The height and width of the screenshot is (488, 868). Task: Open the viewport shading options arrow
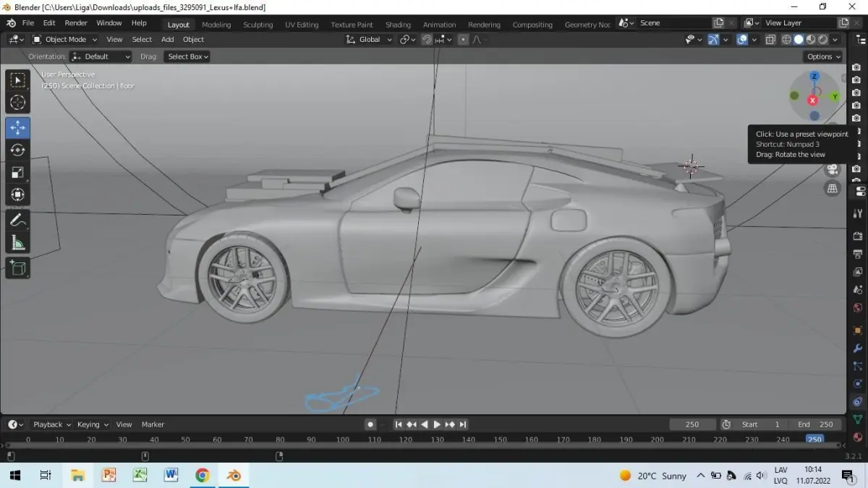click(x=835, y=40)
